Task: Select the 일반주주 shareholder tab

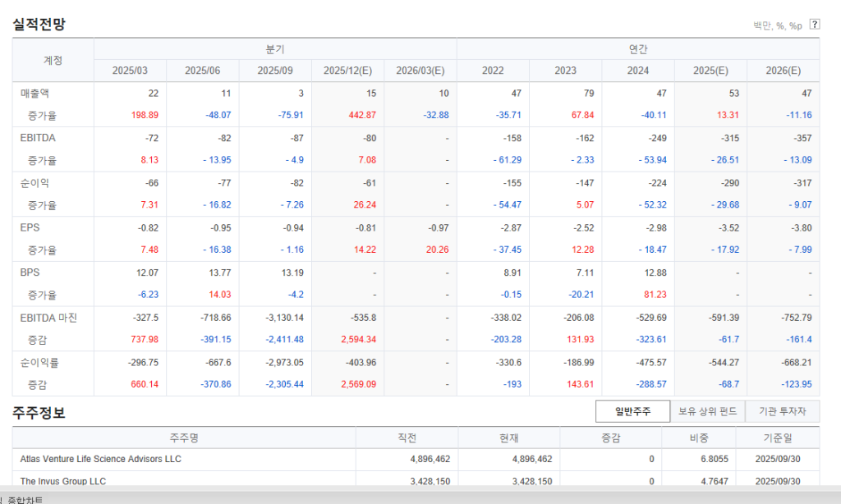Action: click(x=632, y=411)
